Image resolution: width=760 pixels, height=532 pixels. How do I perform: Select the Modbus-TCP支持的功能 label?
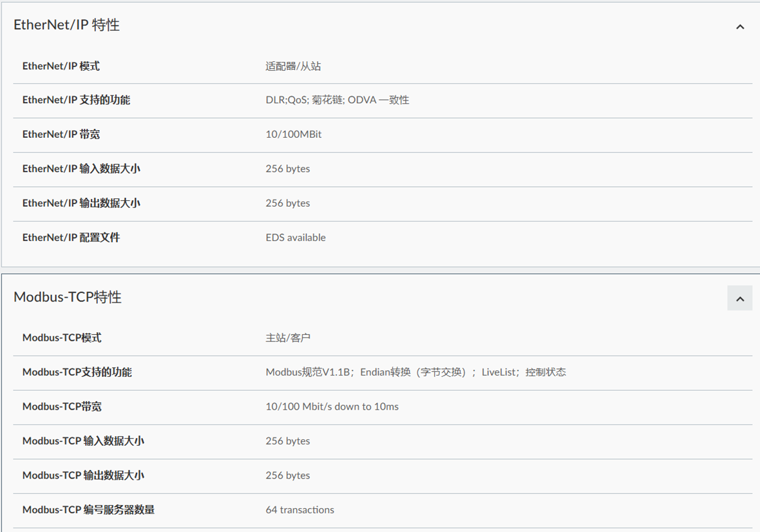click(77, 372)
